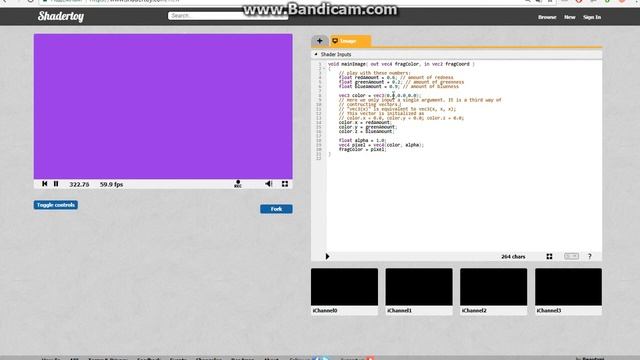Click the Fork button
The width and height of the screenshot is (640, 360).
click(276, 209)
